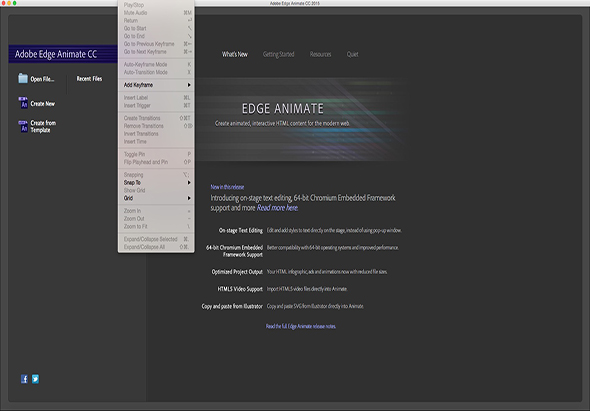Choose Insert Trigger menu item

tap(156, 106)
